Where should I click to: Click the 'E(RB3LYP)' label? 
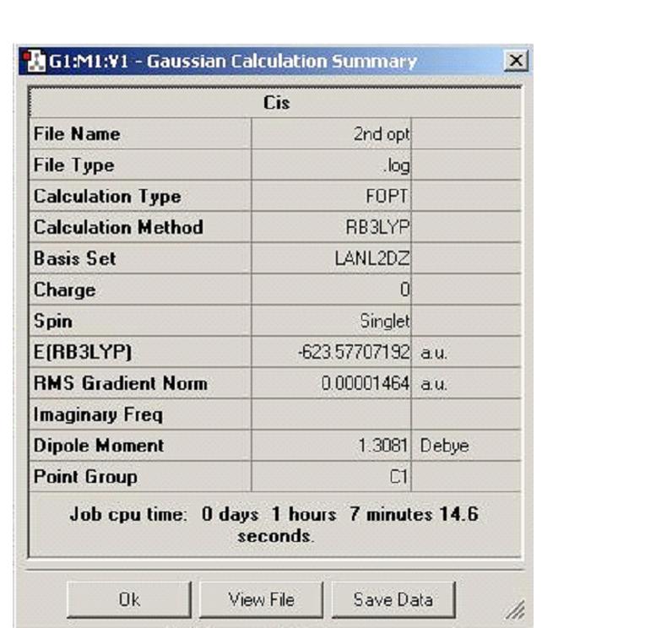pos(82,352)
